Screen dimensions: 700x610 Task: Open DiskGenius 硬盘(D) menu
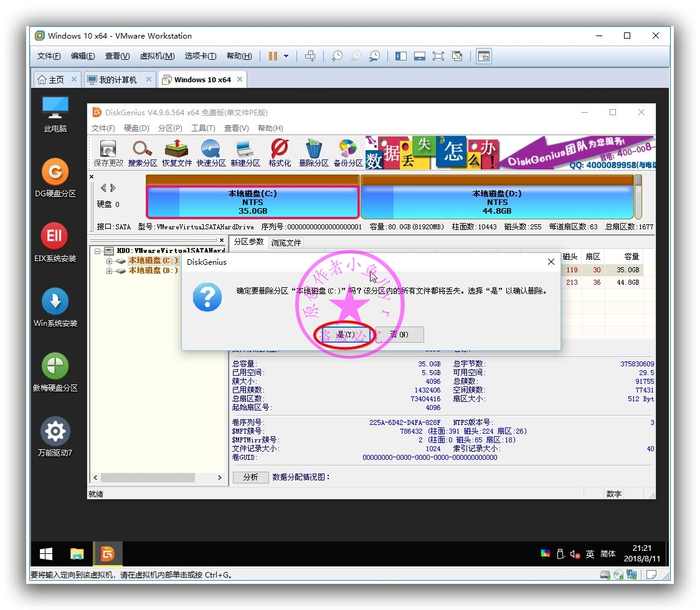click(136, 128)
